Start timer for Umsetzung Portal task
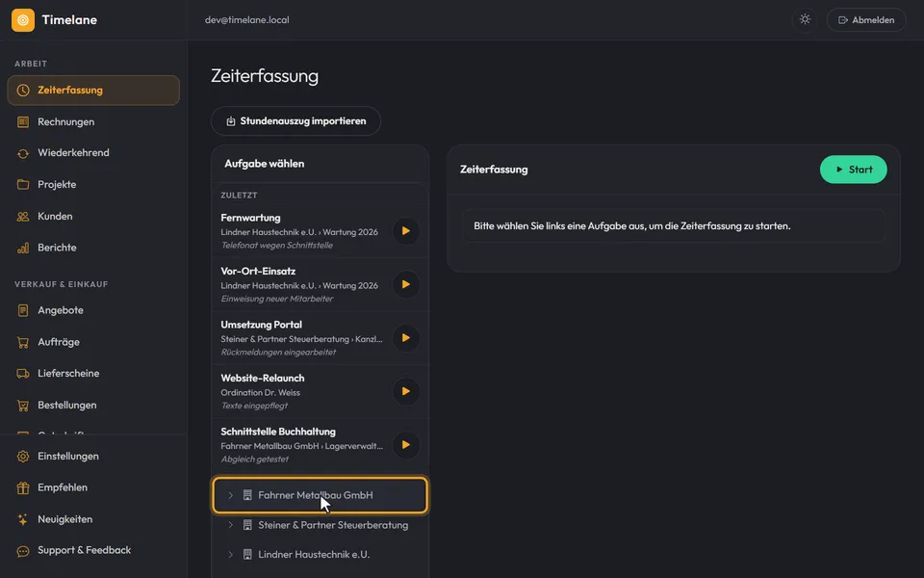 (406, 338)
